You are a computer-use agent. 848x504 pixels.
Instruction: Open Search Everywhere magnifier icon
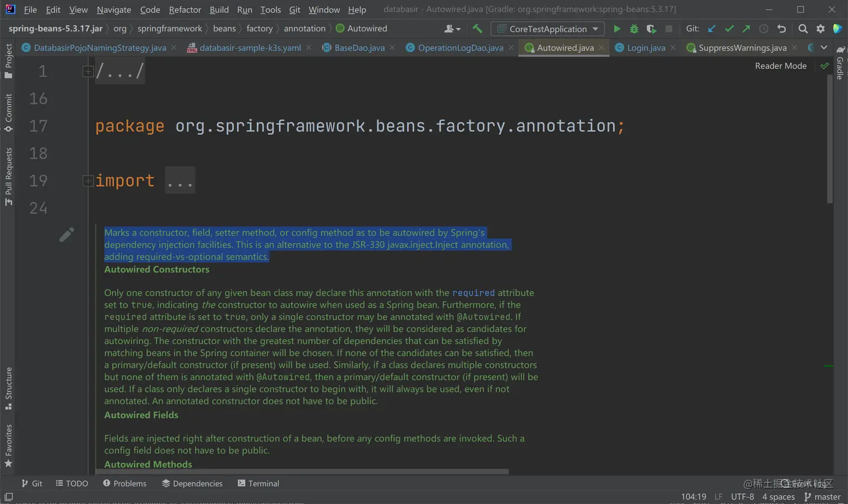(x=803, y=29)
